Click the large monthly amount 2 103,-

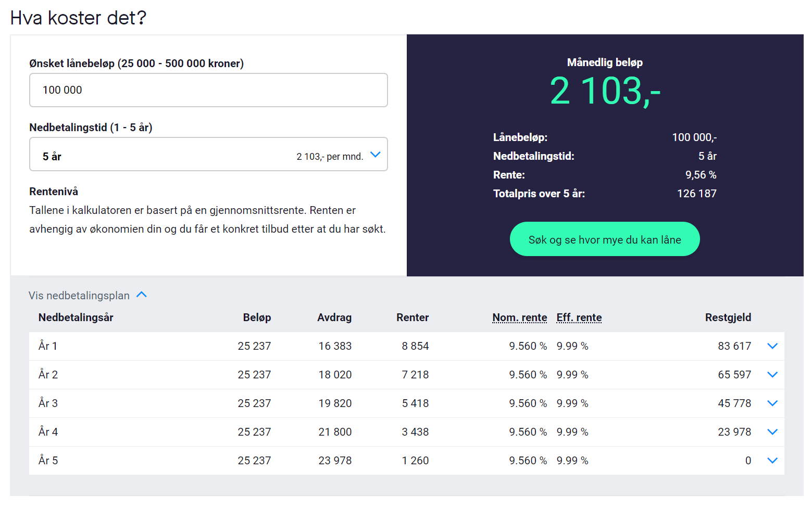tap(605, 91)
